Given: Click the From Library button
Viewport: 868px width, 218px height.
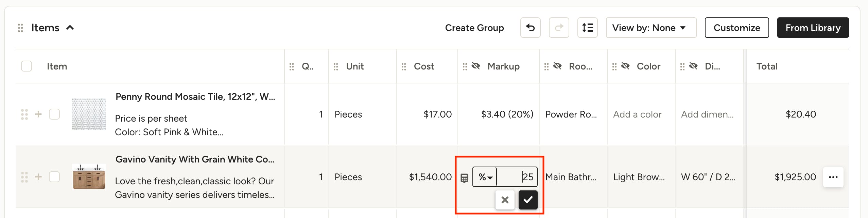Looking at the screenshot, I should (813, 28).
